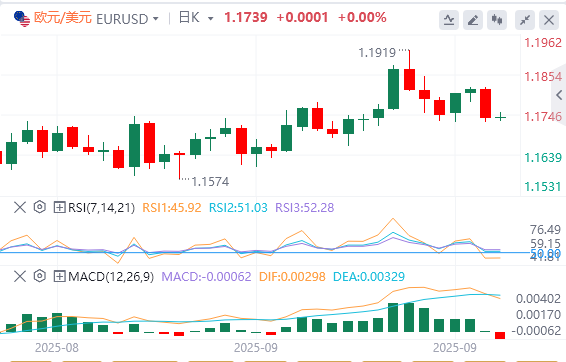Expand the side panel left chevron
This screenshot has height=362, width=566.
click(x=559, y=95)
